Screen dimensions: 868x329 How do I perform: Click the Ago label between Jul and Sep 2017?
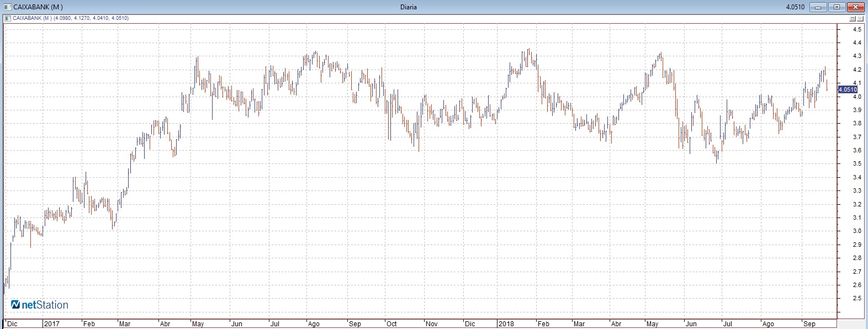(314, 324)
